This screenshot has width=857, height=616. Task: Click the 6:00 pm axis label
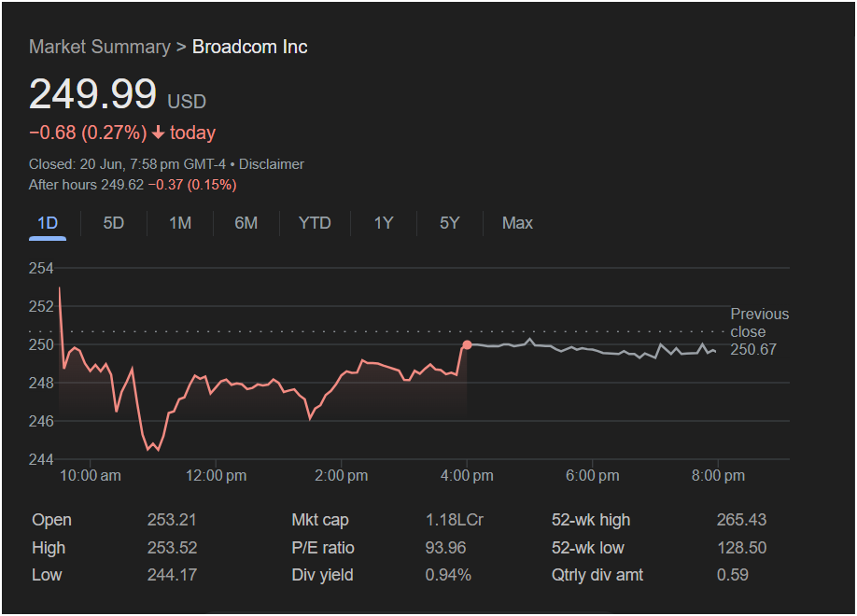pos(593,476)
